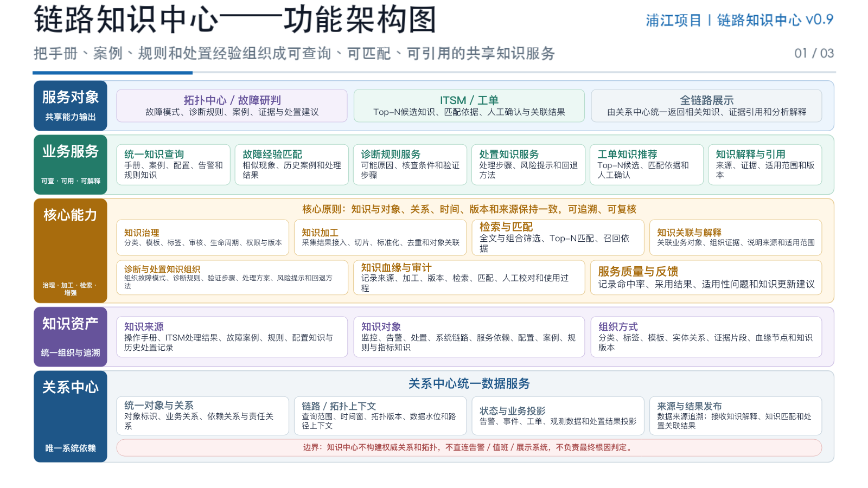Select the 关系中心 layer label block
The height and width of the screenshot is (488, 868).
pyautogui.click(x=71, y=416)
